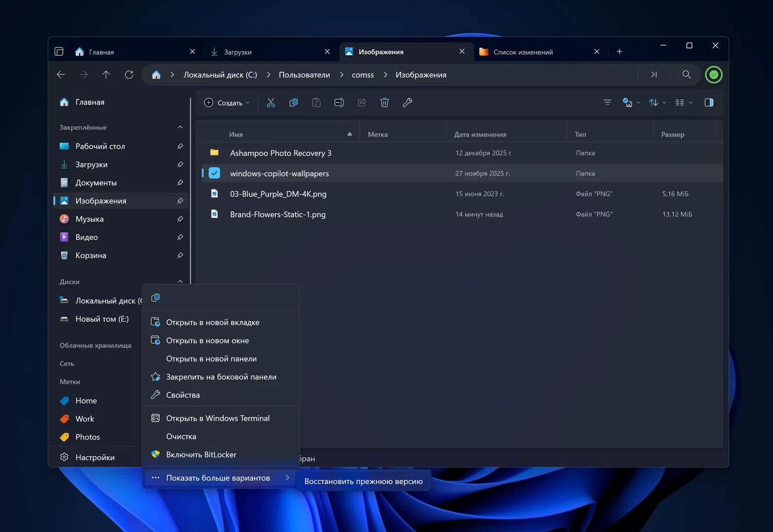
Task: Open Настройки at sidebar bottom
Action: pyautogui.click(x=95, y=457)
